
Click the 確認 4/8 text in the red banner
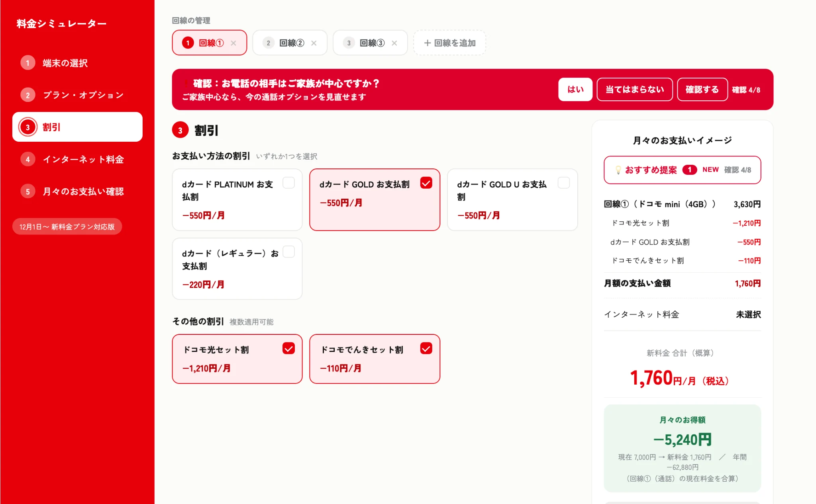tap(746, 90)
